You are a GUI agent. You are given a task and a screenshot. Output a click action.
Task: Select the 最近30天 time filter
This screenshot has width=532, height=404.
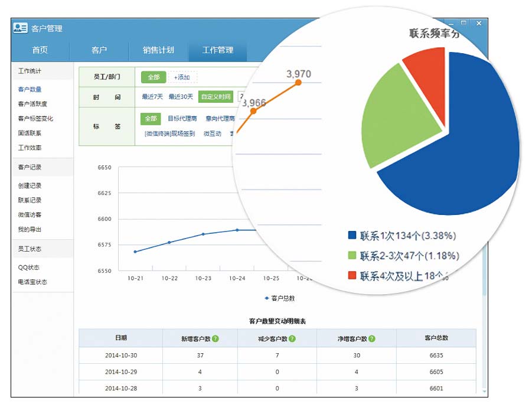[181, 97]
